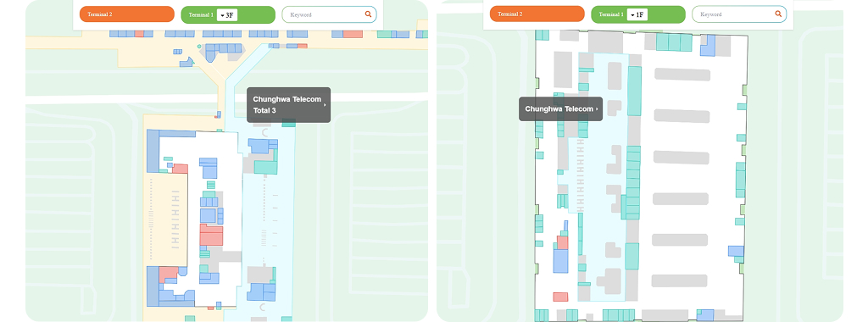Screen dimensions: 868x322
Task: Open the 3F floor dropdown in left map
Action: point(227,15)
